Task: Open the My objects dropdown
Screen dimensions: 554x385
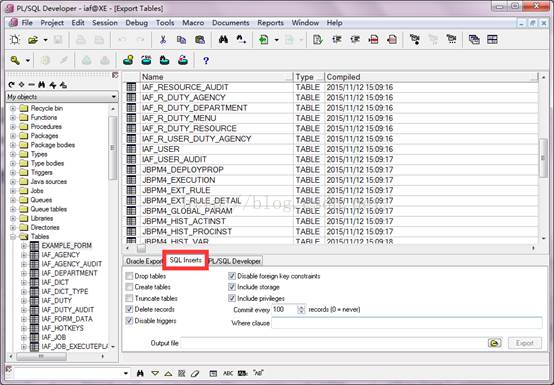Action: (x=113, y=97)
